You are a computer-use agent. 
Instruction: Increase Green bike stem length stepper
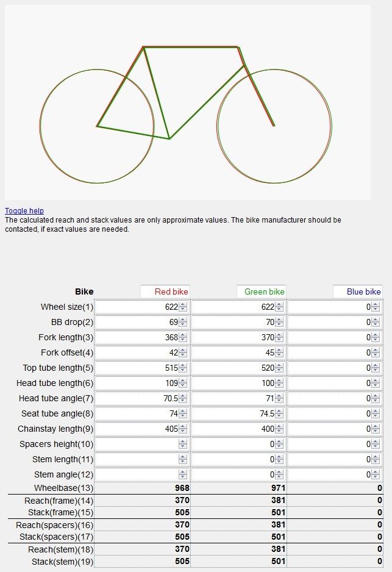pos(279,457)
